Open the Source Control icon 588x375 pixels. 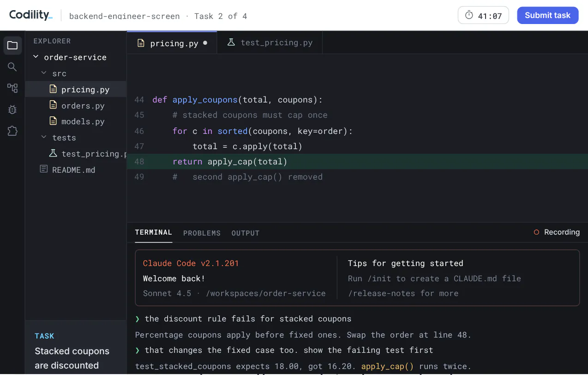[12, 88]
